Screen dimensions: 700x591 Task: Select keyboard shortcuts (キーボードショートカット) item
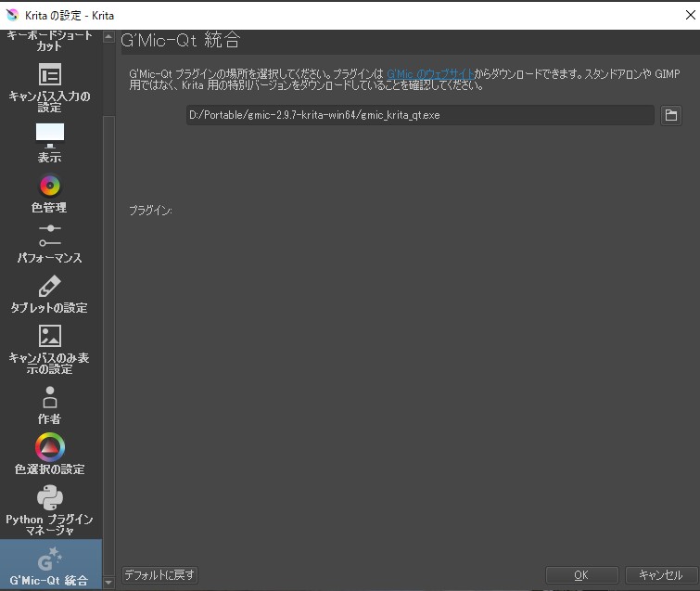coord(50,40)
